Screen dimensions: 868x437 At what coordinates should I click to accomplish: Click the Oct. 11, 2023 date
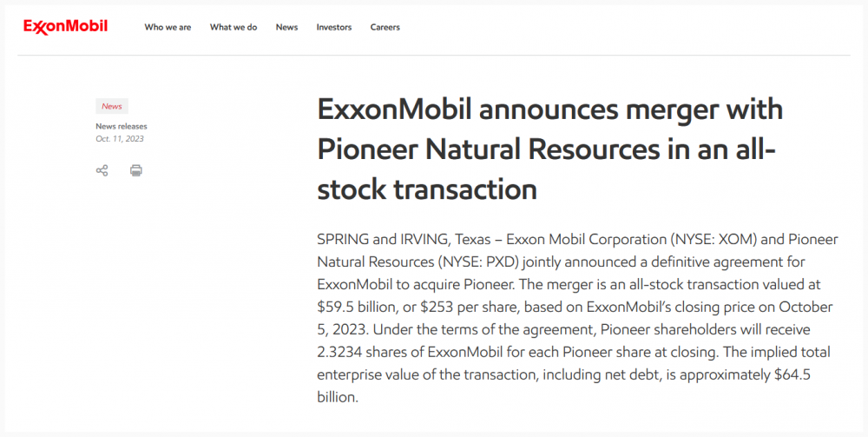120,139
